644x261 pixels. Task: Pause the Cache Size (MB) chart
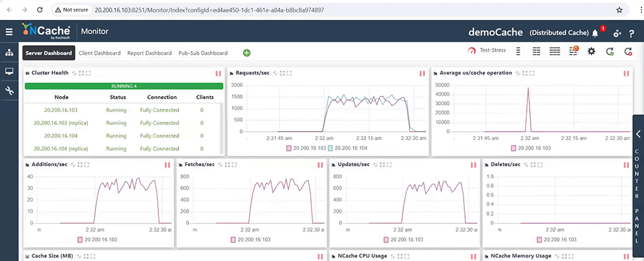[x=320, y=256]
